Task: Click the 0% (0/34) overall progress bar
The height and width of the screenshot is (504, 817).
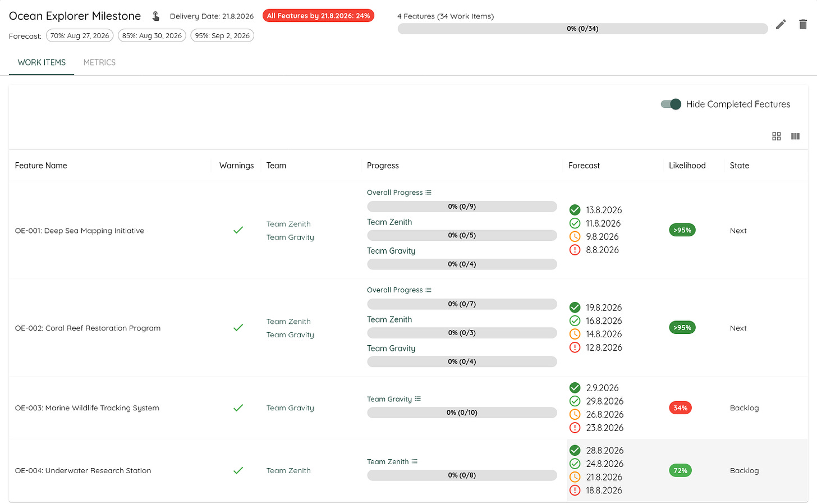Action: click(x=582, y=29)
